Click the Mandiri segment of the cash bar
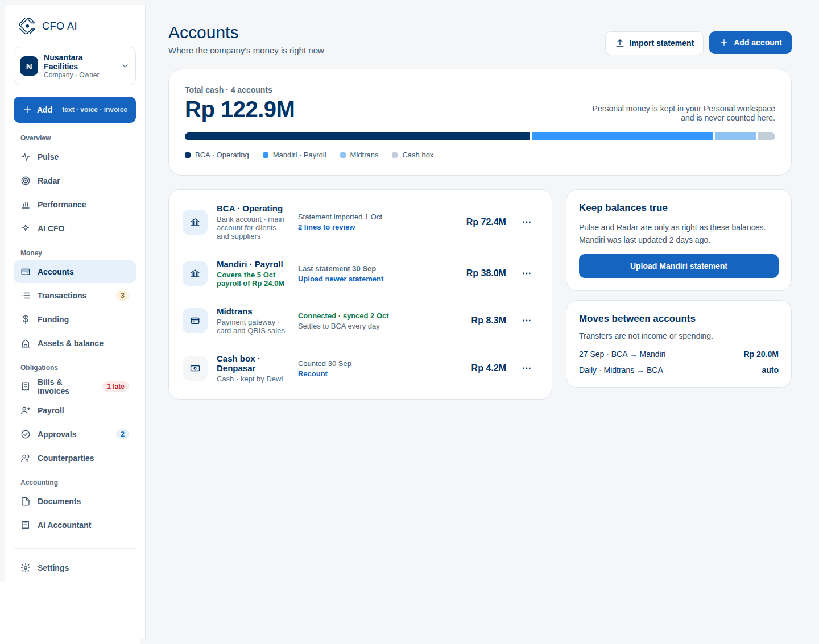The width and height of the screenshot is (819, 644). pos(622,136)
